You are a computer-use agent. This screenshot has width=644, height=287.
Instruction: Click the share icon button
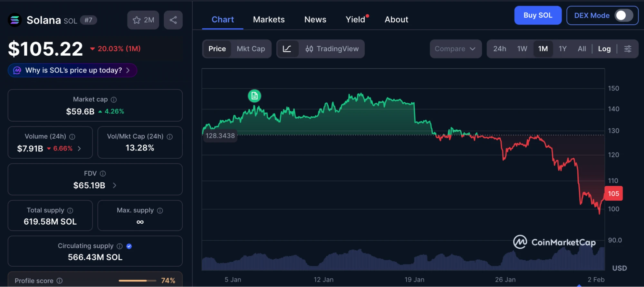click(x=173, y=20)
